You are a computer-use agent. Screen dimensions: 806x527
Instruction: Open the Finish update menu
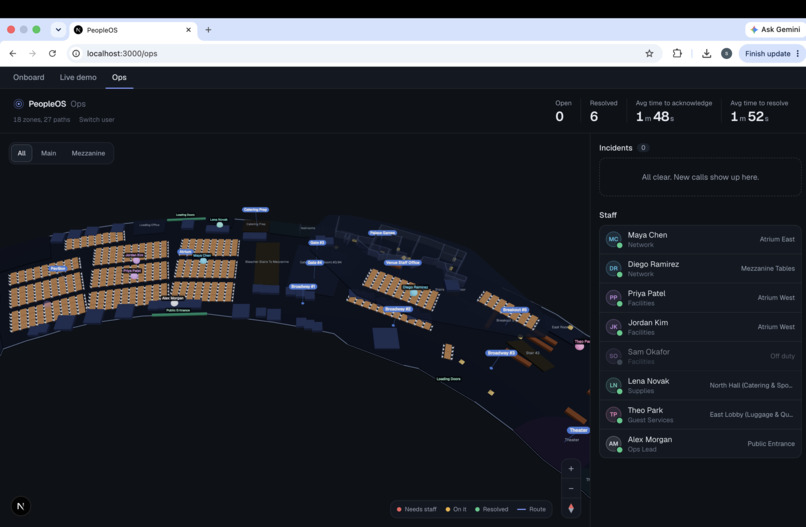[797, 53]
